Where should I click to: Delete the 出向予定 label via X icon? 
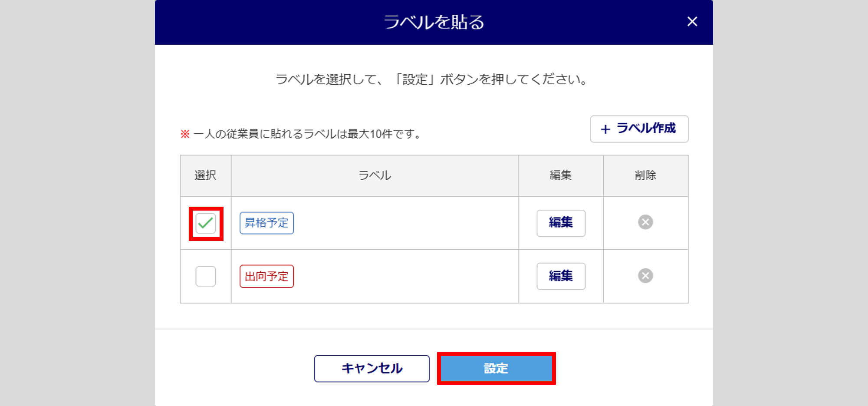(x=645, y=276)
